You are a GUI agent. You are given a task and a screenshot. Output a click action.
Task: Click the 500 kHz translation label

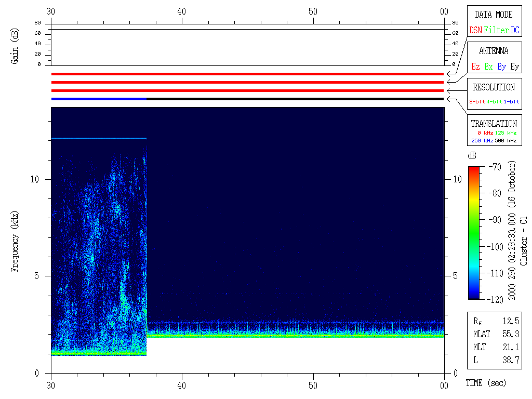click(x=506, y=141)
